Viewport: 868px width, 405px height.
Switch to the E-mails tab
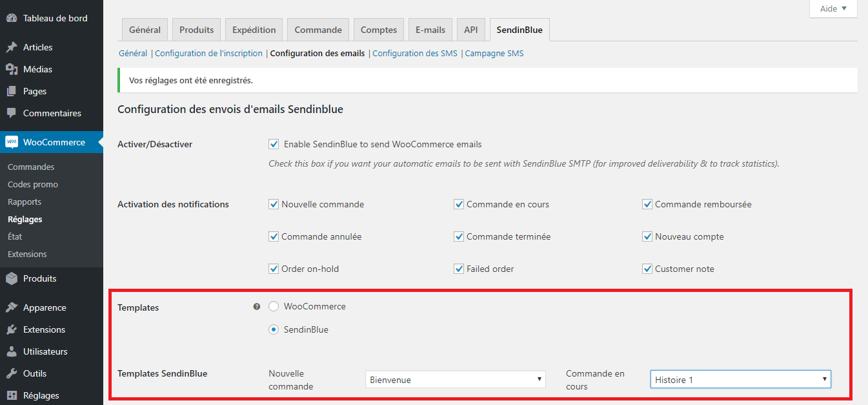point(430,30)
